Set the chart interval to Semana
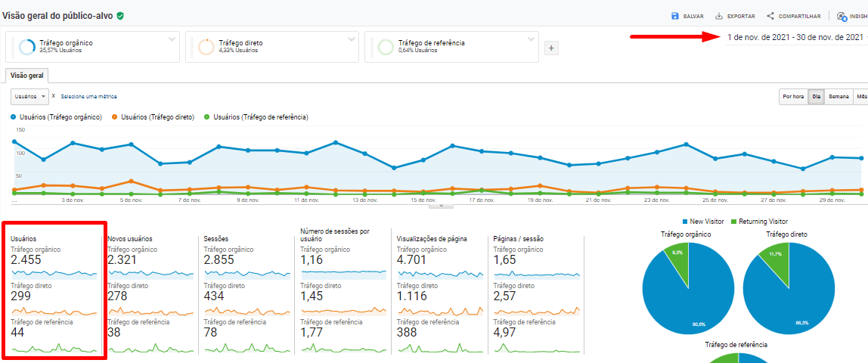 click(x=839, y=97)
